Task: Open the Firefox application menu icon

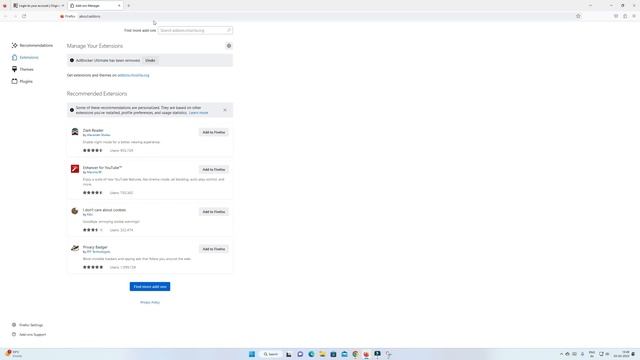Action: click(634, 16)
